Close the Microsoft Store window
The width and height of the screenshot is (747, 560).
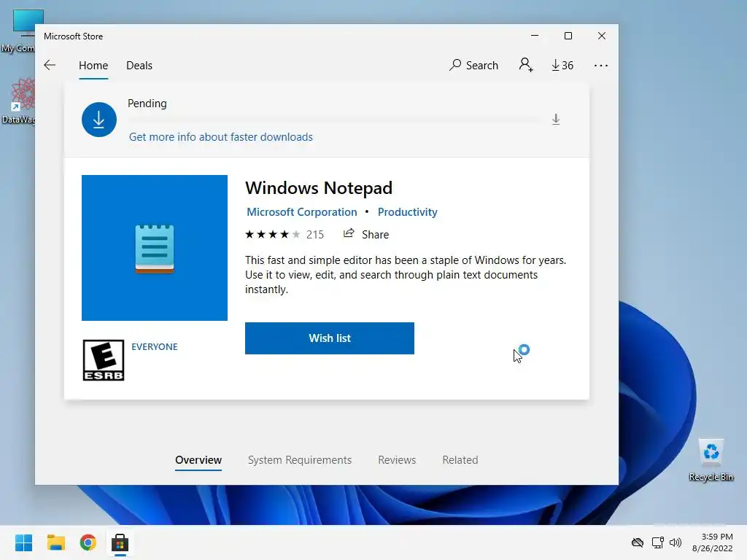point(602,36)
